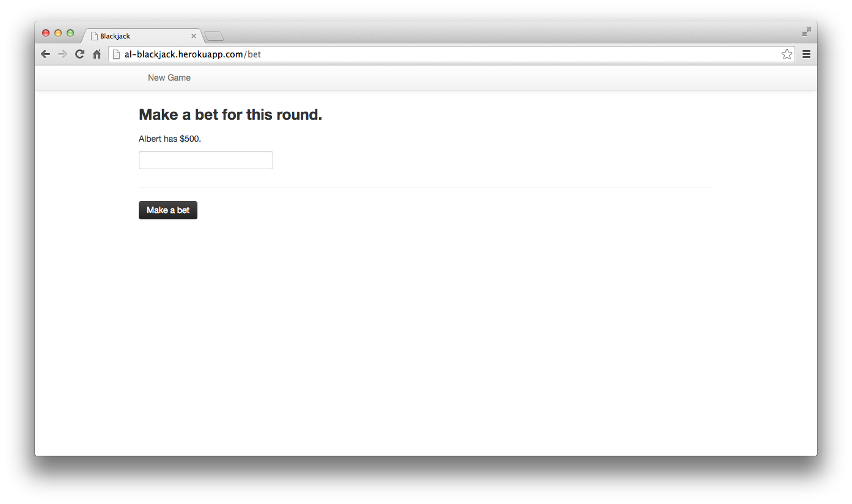Screen dimensions: 852x504
Task: Focus the bet amount input field
Action: 206,160
